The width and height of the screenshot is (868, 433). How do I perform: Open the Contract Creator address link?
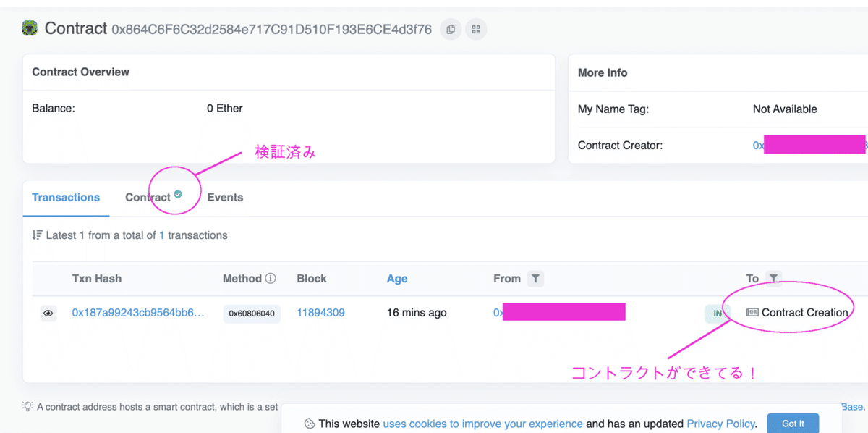point(809,145)
